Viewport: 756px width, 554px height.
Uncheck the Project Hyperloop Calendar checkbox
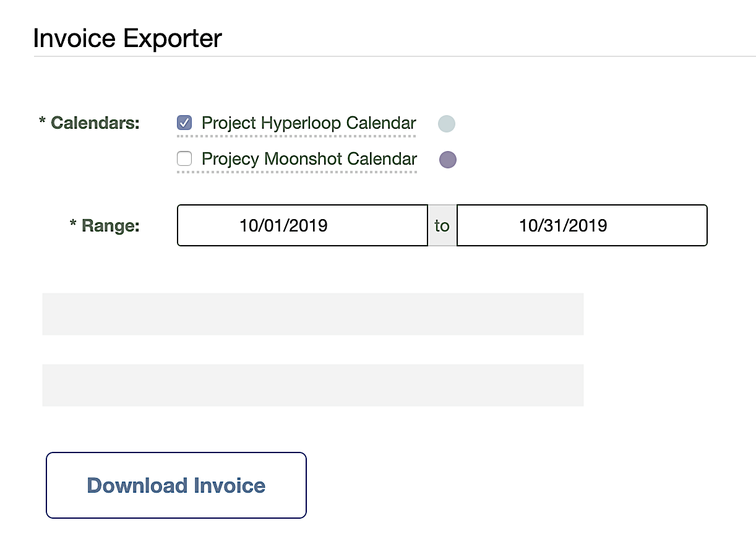184,123
